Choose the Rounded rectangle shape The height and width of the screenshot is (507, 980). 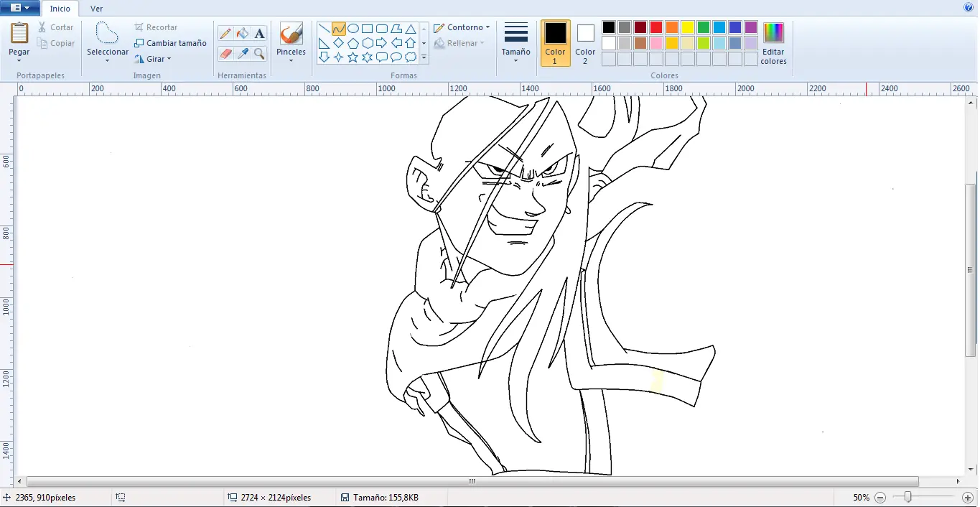[x=382, y=29]
